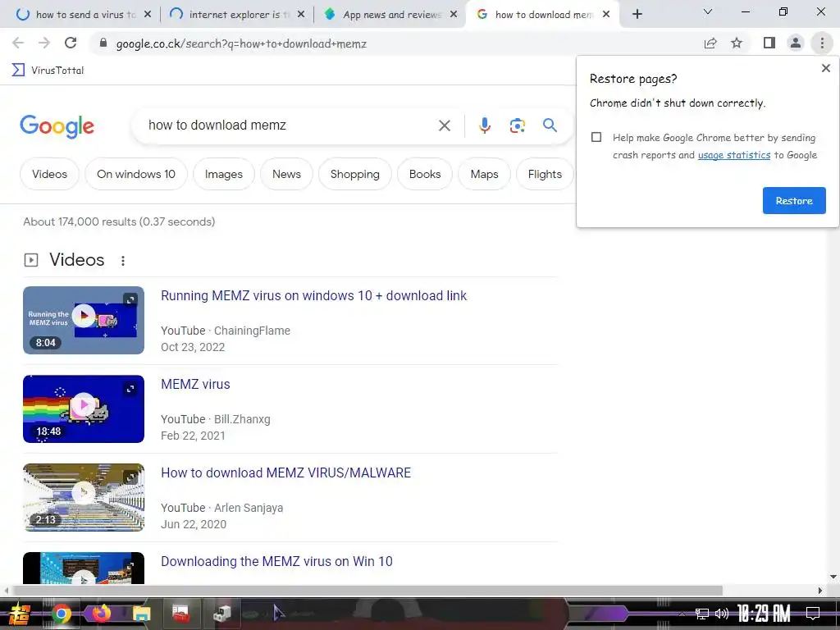
Task: Click the Restore button
Action: (794, 200)
